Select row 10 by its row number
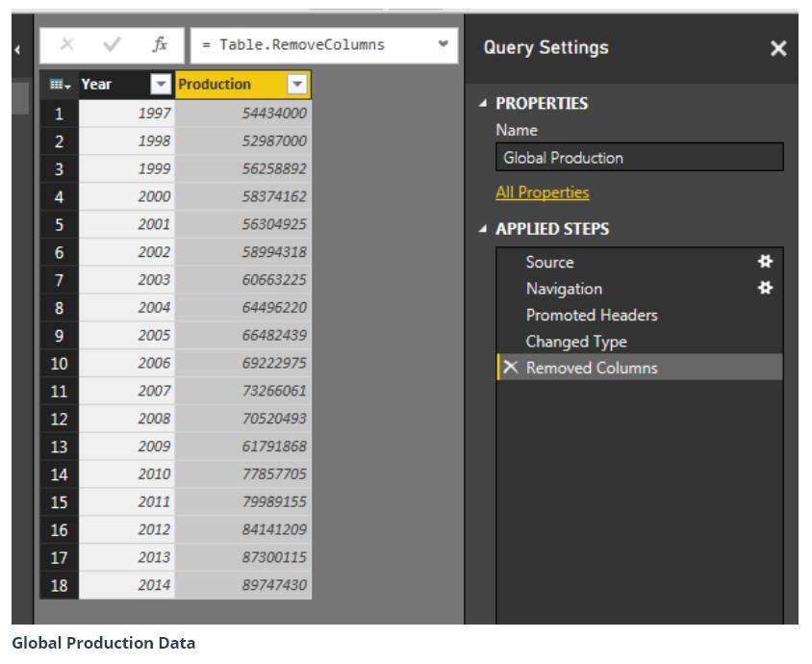 pos(59,364)
